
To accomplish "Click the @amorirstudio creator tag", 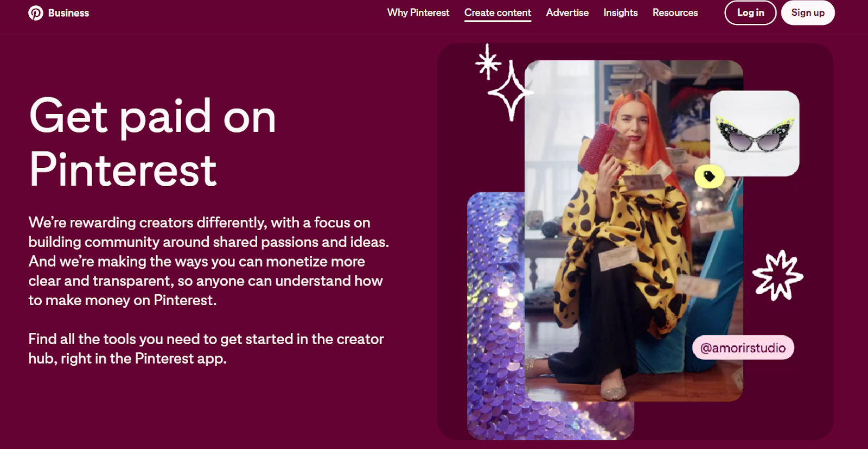I will coord(743,347).
